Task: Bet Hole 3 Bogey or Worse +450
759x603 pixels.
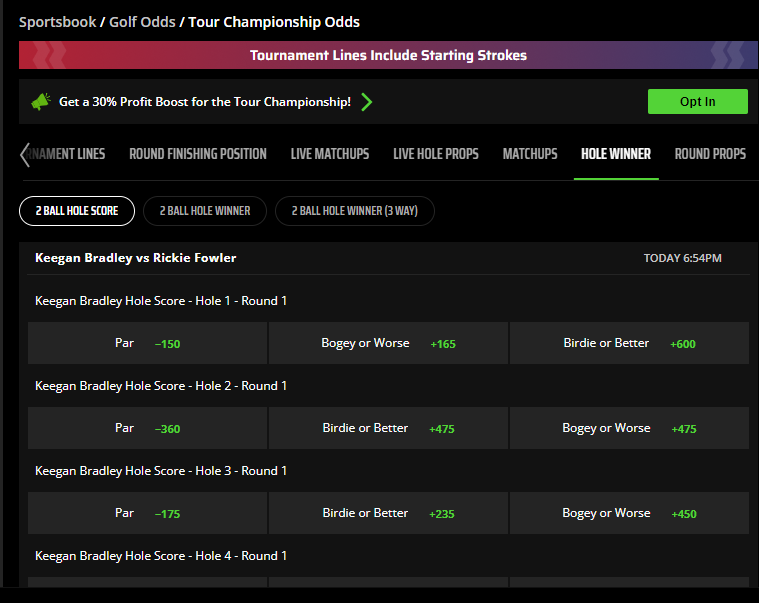Action: [x=629, y=513]
